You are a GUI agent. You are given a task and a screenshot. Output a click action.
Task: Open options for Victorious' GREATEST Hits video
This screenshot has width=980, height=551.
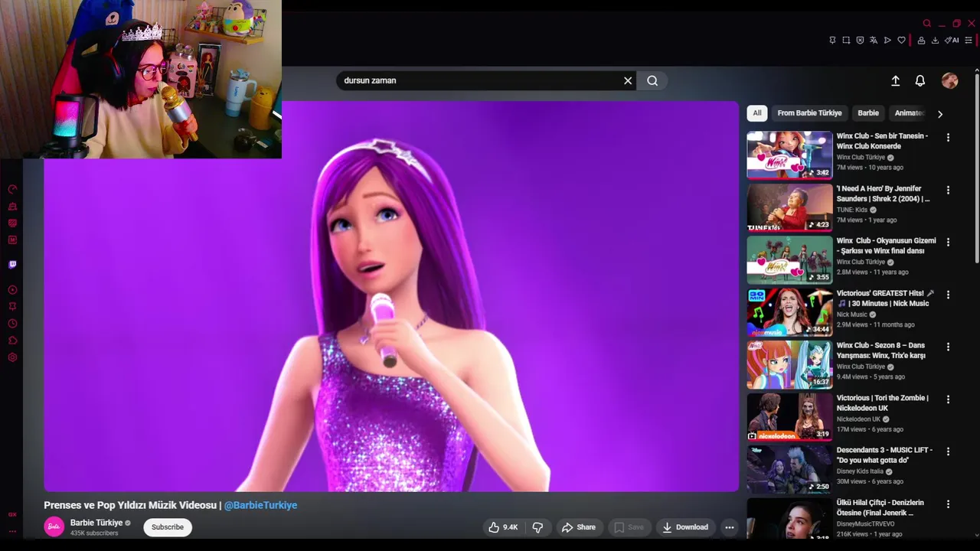(948, 295)
